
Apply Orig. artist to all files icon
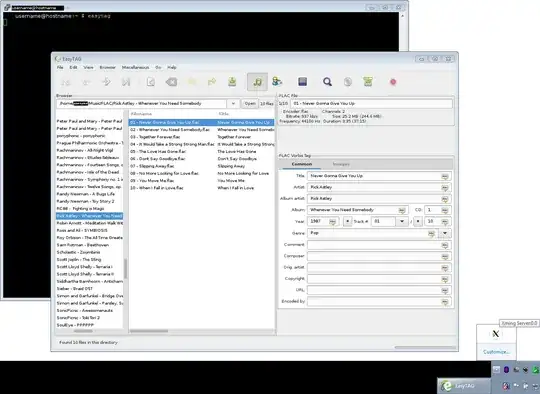tap(445, 268)
